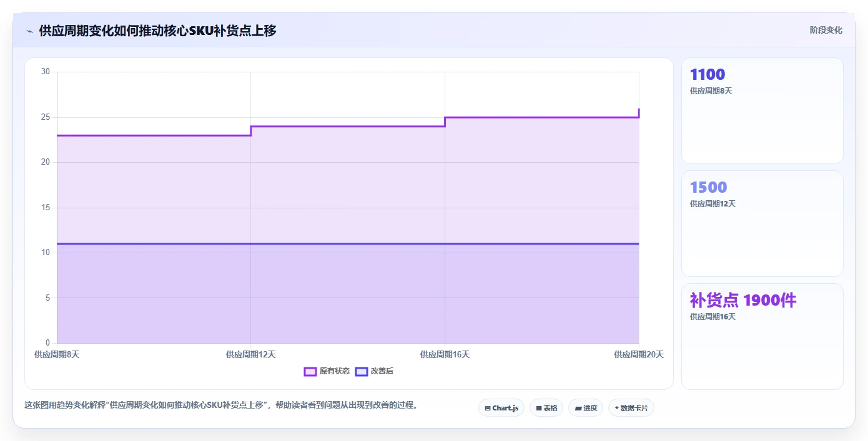This screenshot has width=868, height=441.
Task: Toggle the 改善后 legend entry
Action: 374,371
